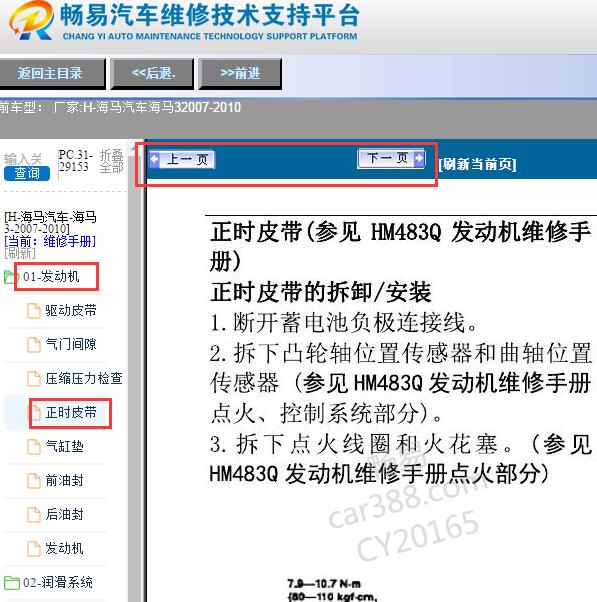
Task: Click heading 正时皮带的拆卸/安装
Action: pos(321,292)
